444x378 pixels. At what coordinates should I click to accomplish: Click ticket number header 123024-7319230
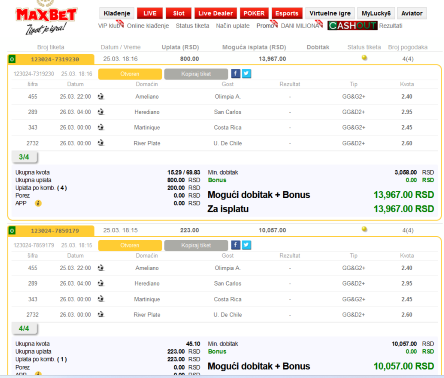(x=55, y=59)
